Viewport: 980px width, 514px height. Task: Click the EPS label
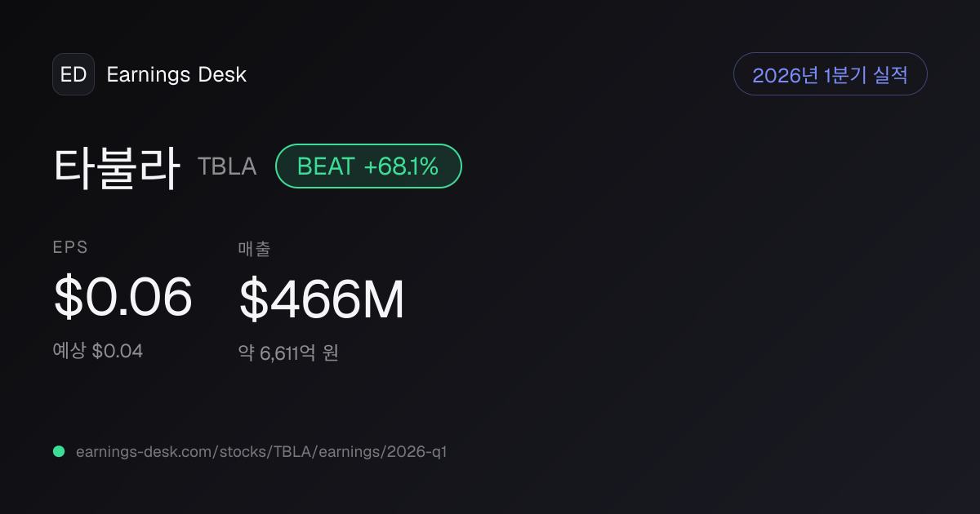(70, 248)
